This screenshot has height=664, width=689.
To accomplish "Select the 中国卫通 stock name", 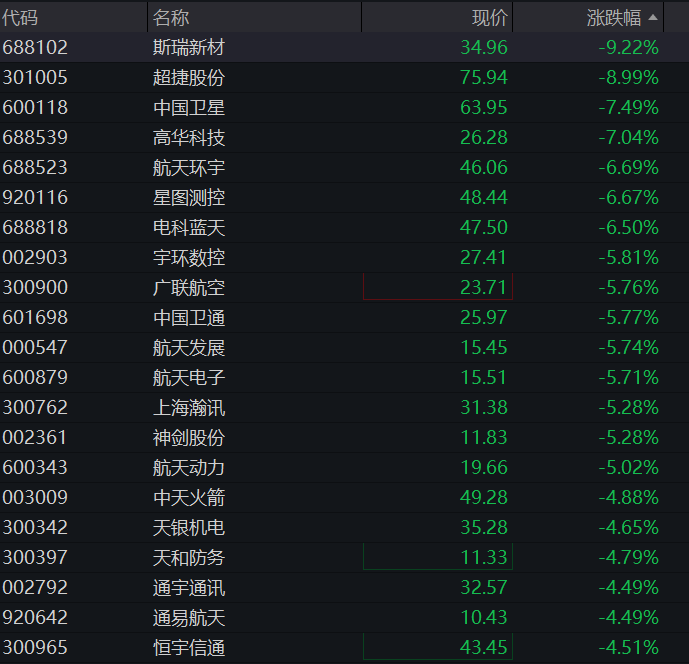I will coord(189,317).
